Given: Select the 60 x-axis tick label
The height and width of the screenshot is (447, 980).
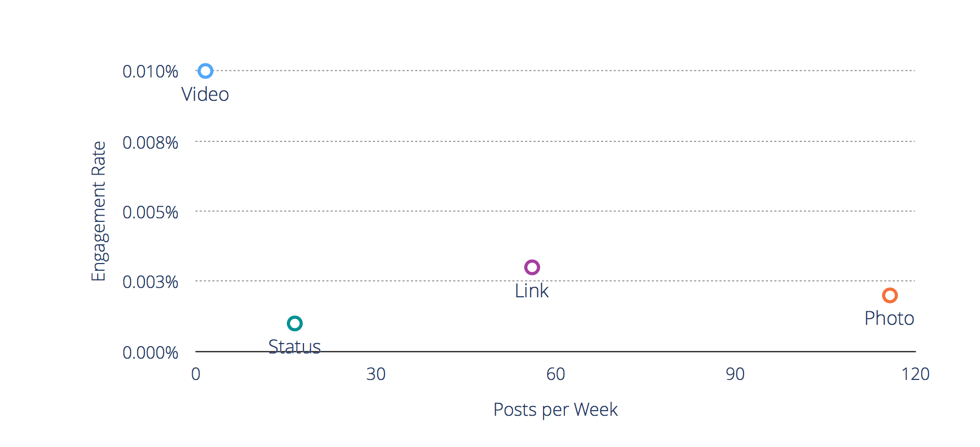Looking at the screenshot, I should coord(555,374).
